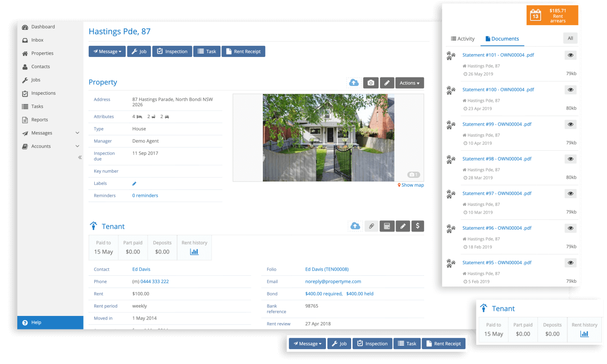607x364 pixels.
Task: Click the All filter button
Action: [571, 38]
